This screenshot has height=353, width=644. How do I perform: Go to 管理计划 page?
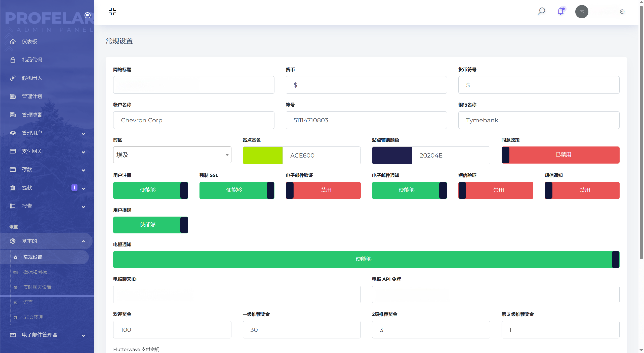point(32,96)
